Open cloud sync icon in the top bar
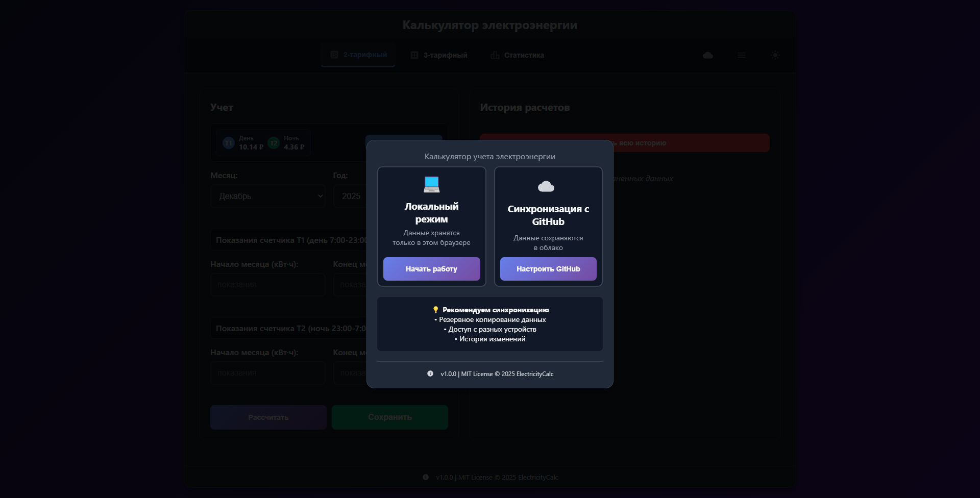980x498 pixels. pos(708,55)
